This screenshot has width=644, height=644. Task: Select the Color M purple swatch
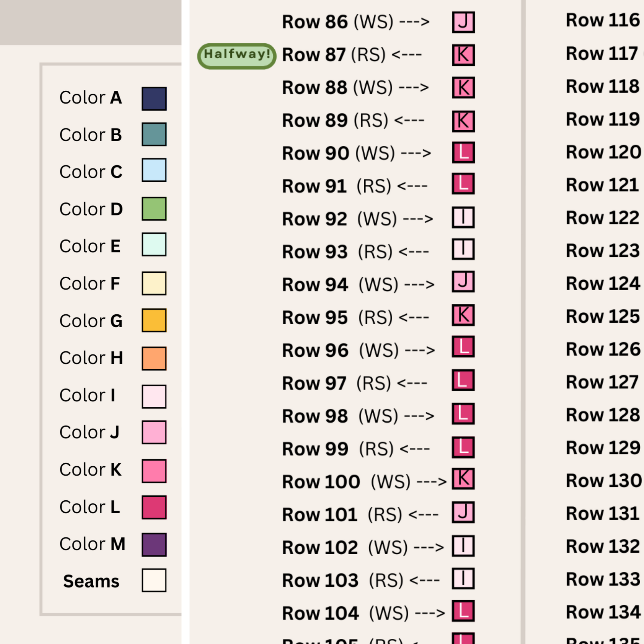154,545
